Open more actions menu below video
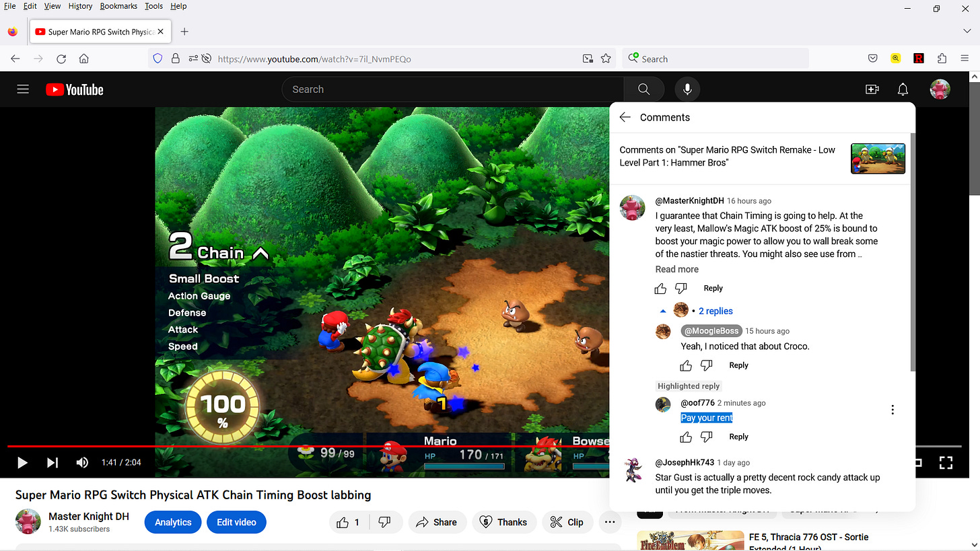This screenshot has height=551, width=980. (610, 522)
